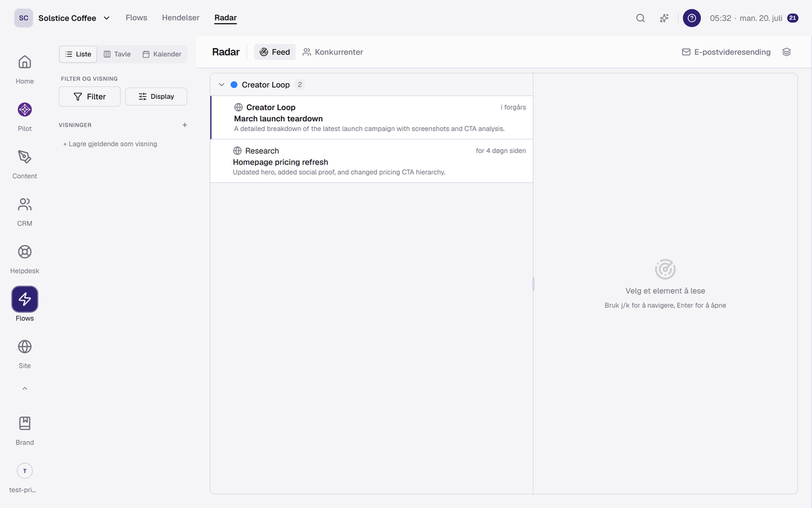This screenshot has height=508, width=812.
Task: Click Lagre gjeldende som visning
Action: click(110, 144)
